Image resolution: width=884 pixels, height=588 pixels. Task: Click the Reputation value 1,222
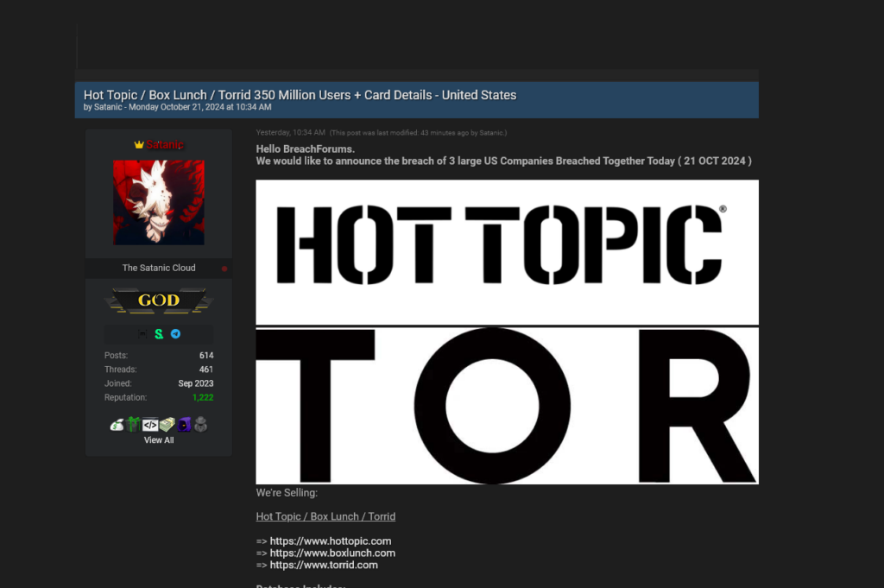click(x=203, y=397)
